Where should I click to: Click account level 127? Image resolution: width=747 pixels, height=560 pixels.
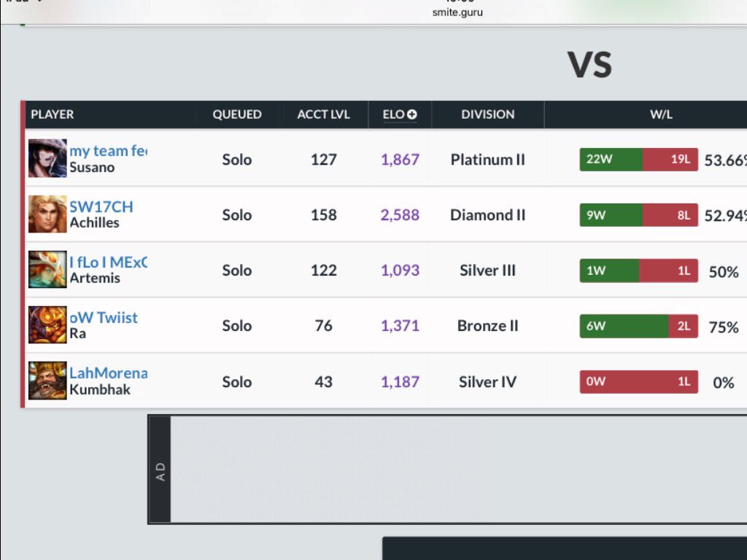pos(323,160)
